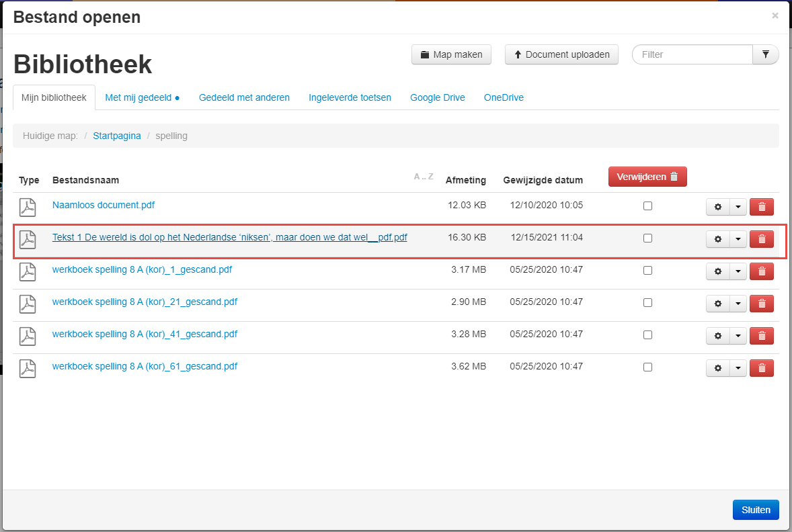792x532 pixels.
Task: Click the Afmeting column header
Action: click(x=466, y=180)
